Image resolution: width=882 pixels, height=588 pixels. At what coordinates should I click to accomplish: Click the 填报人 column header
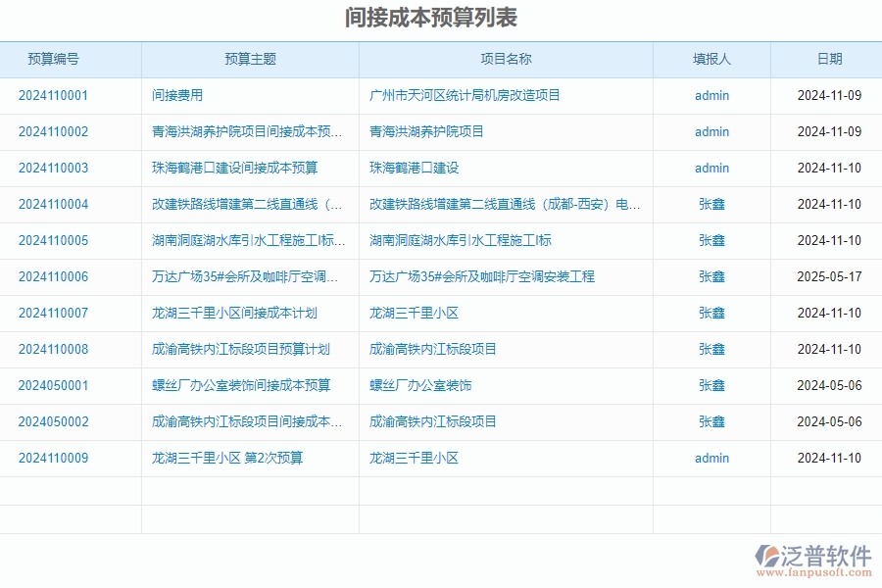tap(711, 58)
